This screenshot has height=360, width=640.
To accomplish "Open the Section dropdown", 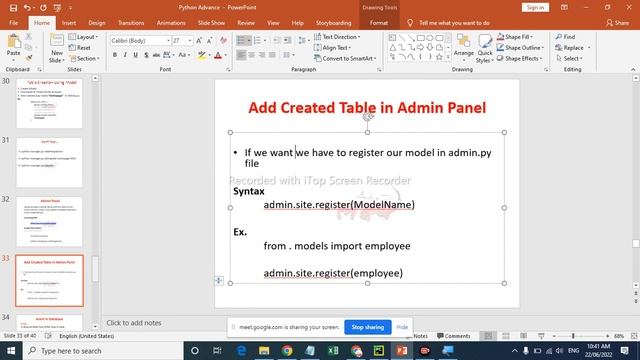I will pyautogui.click(x=84, y=58).
